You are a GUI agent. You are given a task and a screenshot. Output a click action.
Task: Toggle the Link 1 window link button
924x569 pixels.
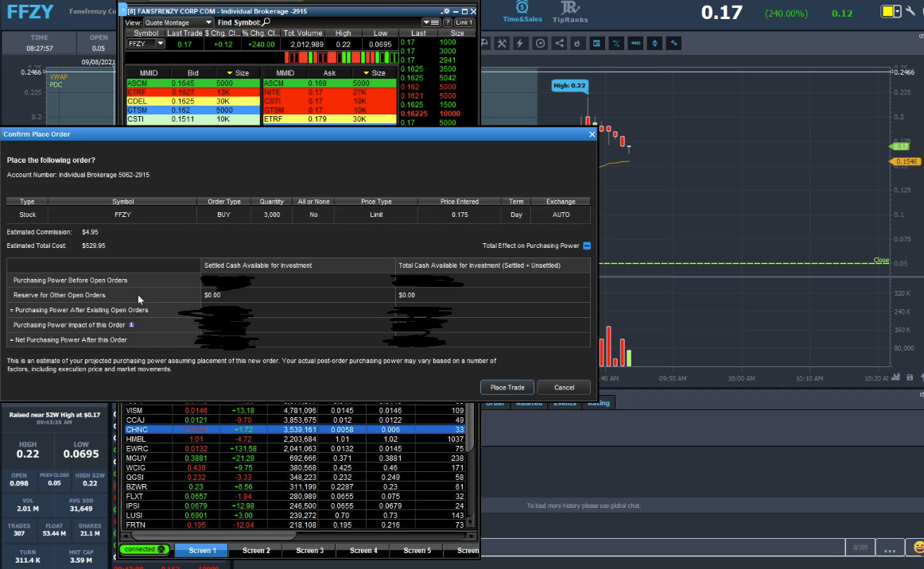(464, 22)
